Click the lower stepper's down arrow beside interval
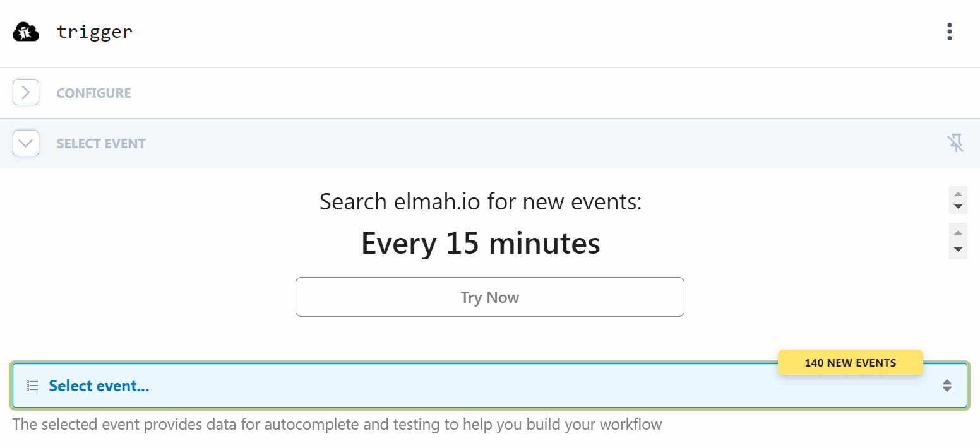The height and width of the screenshot is (448, 980). (958, 250)
